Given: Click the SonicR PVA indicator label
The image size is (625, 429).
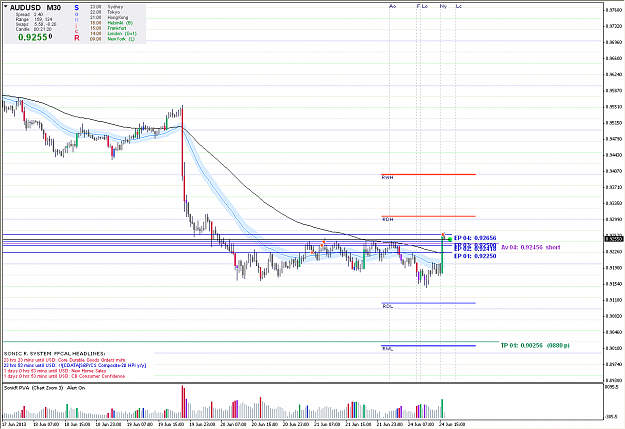Looking at the screenshot, I should tap(44, 388).
